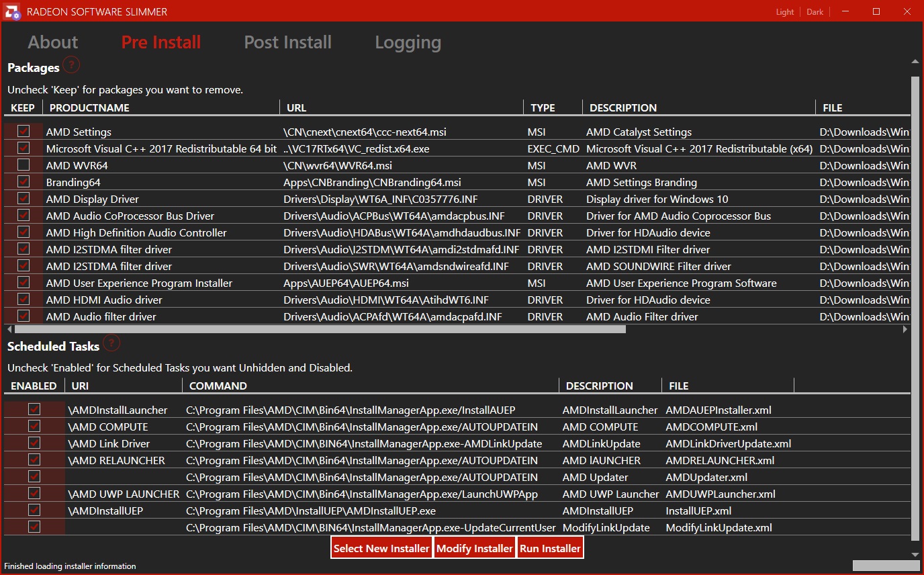Click the Packages table right scroll arrow
This screenshot has height=575, width=924.
pyautogui.click(x=905, y=329)
